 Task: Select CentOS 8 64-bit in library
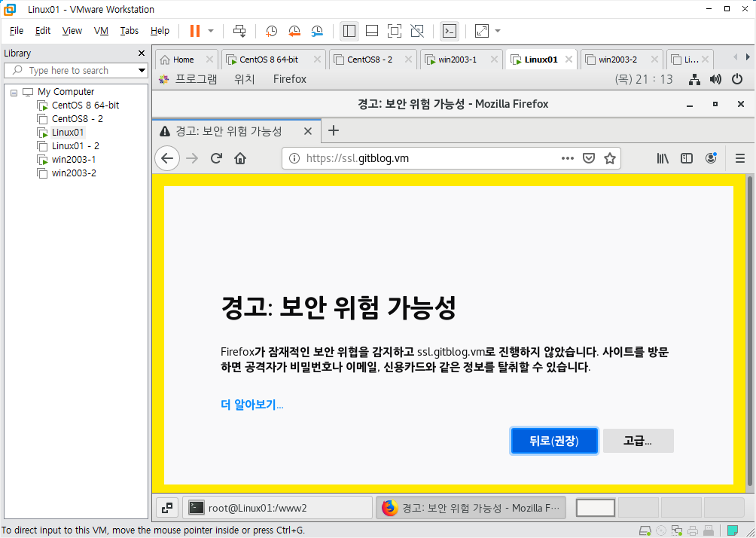(85, 105)
